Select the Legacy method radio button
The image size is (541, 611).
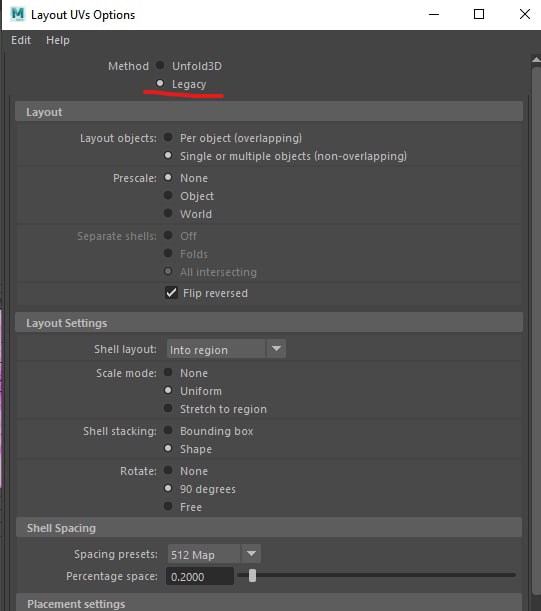click(x=160, y=83)
